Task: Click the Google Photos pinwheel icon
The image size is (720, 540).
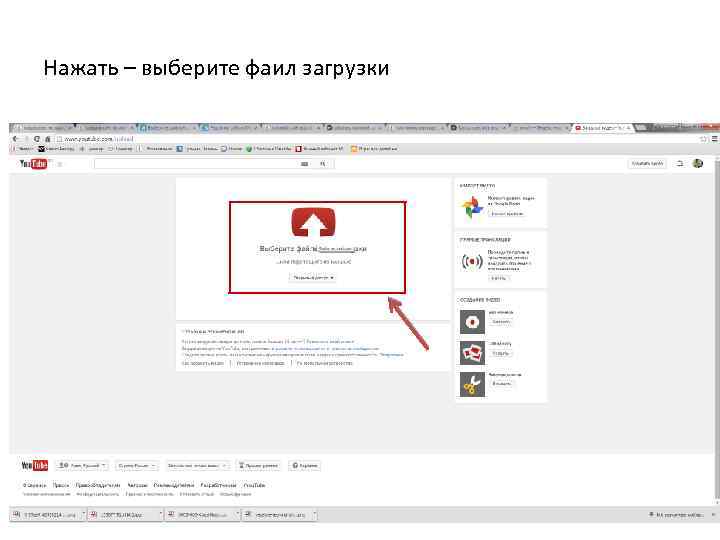Action: click(x=472, y=207)
